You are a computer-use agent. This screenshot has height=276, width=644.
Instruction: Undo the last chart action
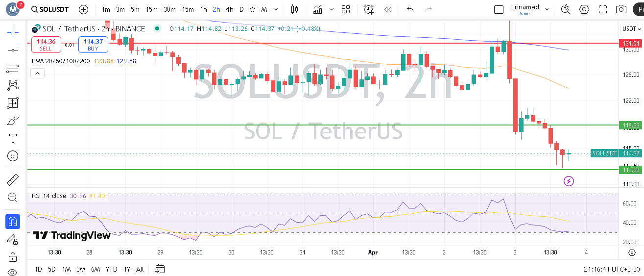410,9
